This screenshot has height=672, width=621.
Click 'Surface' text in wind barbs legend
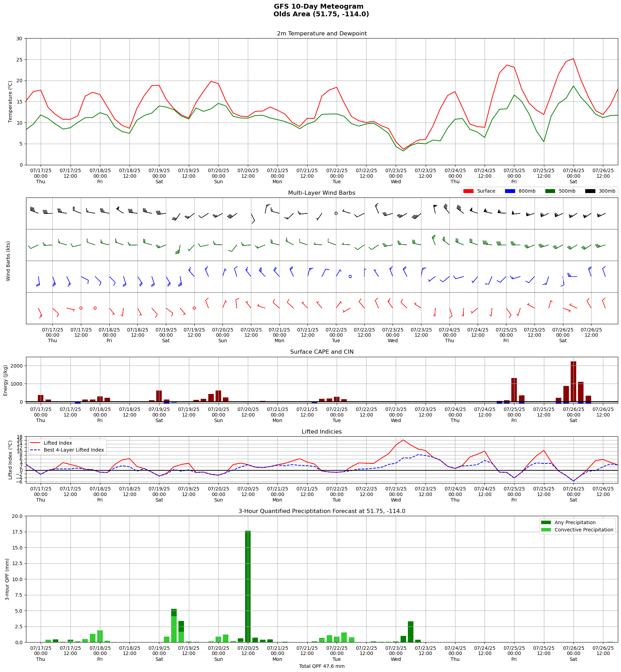(x=486, y=191)
